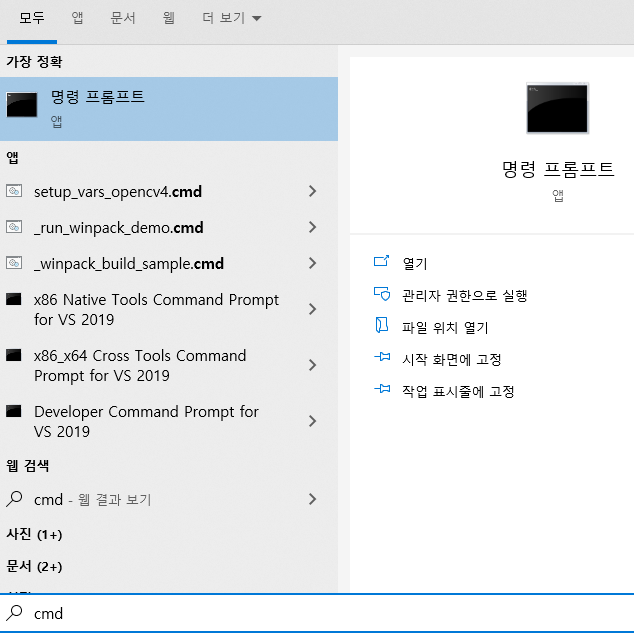The image size is (634, 633).
Task: Open the 더 보기 dropdown
Action: click(x=232, y=18)
